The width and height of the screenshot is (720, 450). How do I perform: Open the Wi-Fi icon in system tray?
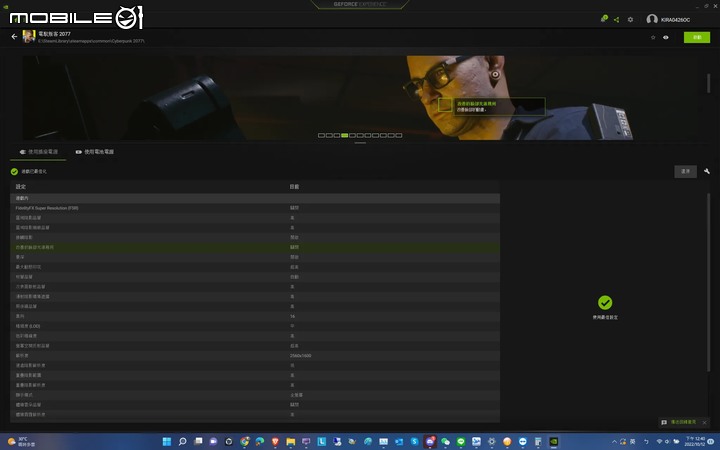659,442
